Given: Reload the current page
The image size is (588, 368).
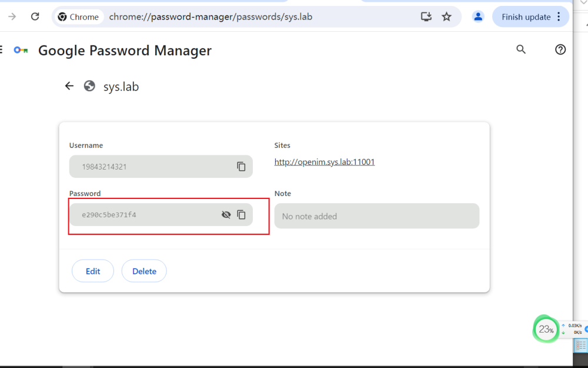Looking at the screenshot, I should [35, 16].
